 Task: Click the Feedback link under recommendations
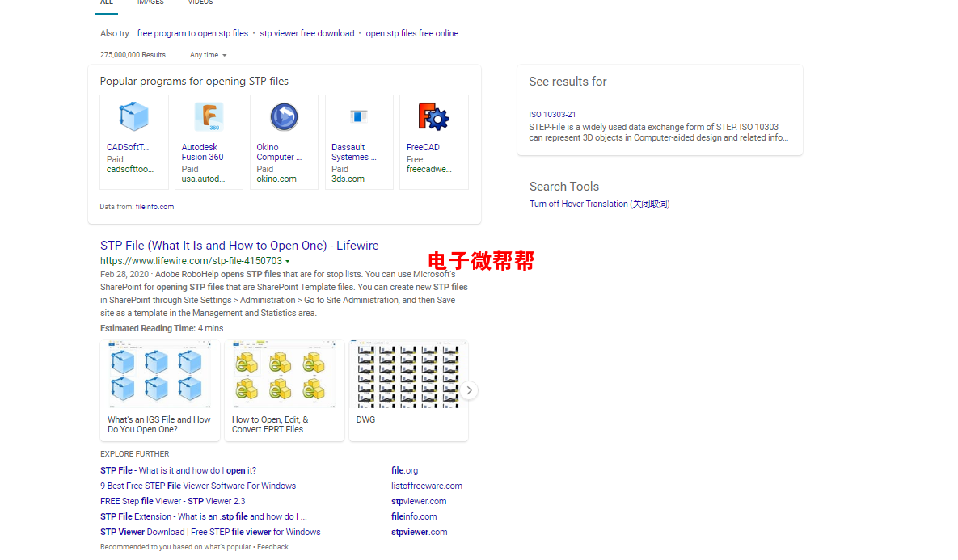point(272,547)
